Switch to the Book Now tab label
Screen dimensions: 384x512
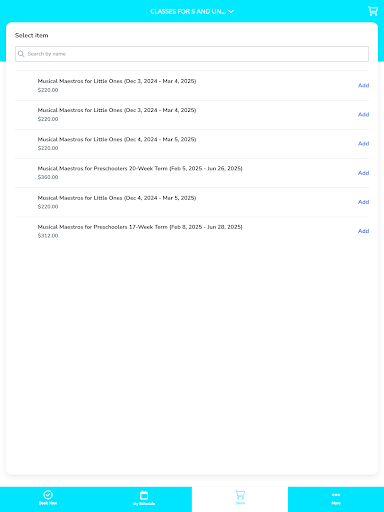tap(48, 503)
